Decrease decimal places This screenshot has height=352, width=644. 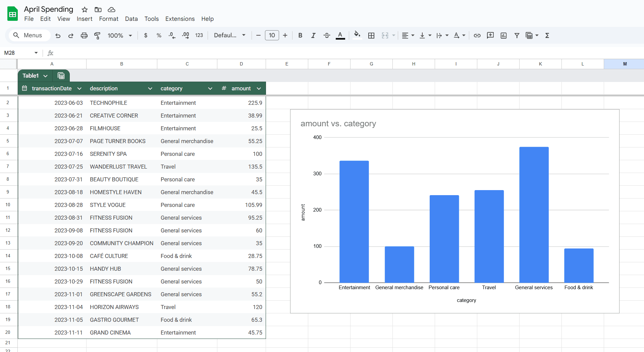(x=172, y=35)
